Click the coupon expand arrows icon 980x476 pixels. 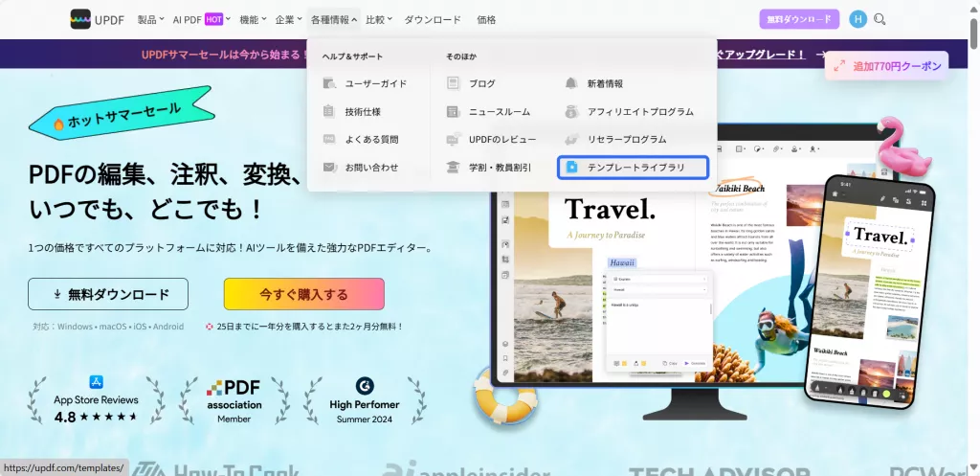click(x=839, y=66)
